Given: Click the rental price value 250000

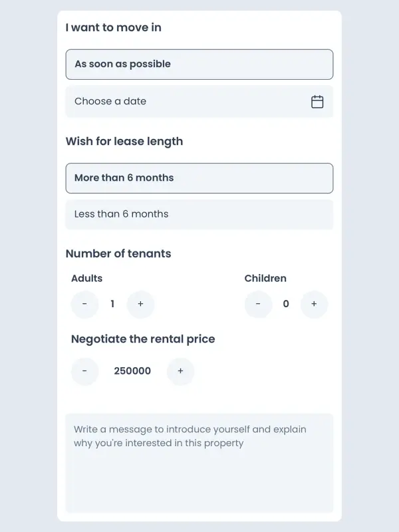Looking at the screenshot, I should pos(132,371).
